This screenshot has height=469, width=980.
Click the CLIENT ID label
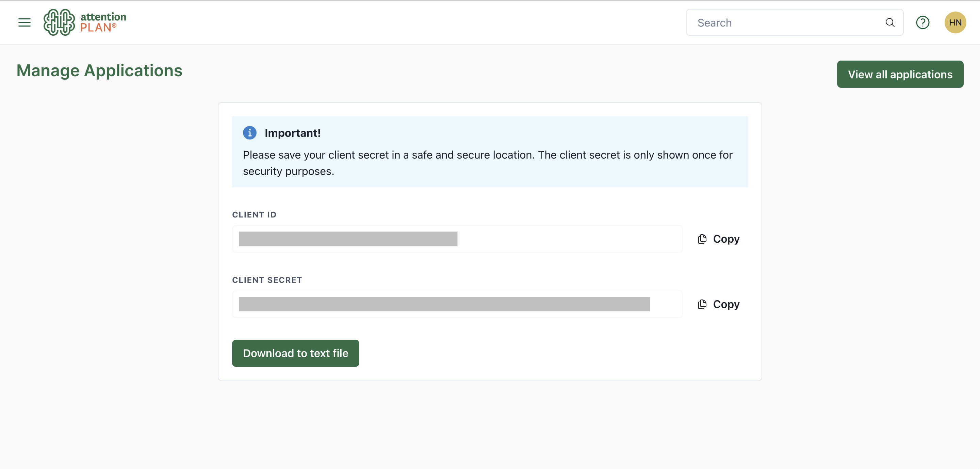(254, 214)
